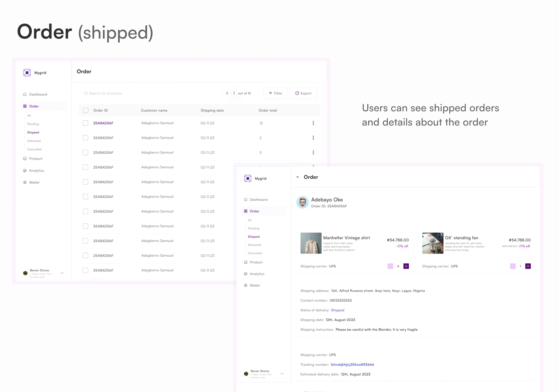Open Product section in left list sidebar
Viewport: 559px width, 392px height.
pos(35,159)
